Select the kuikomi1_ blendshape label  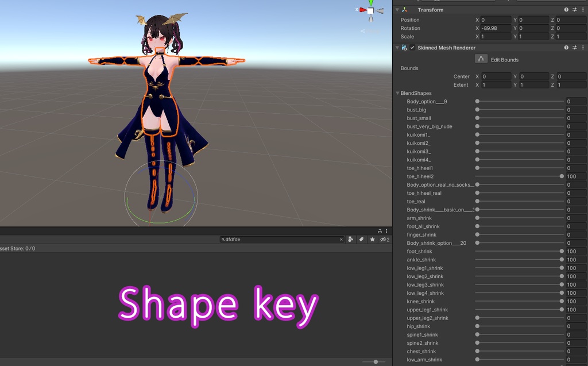click(x=419, y=135)
